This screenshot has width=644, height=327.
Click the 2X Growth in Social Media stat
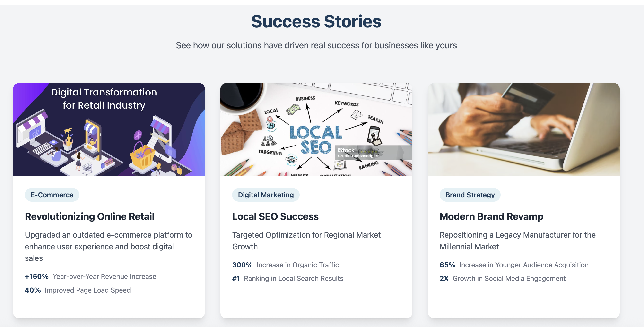tap(502, 278)
